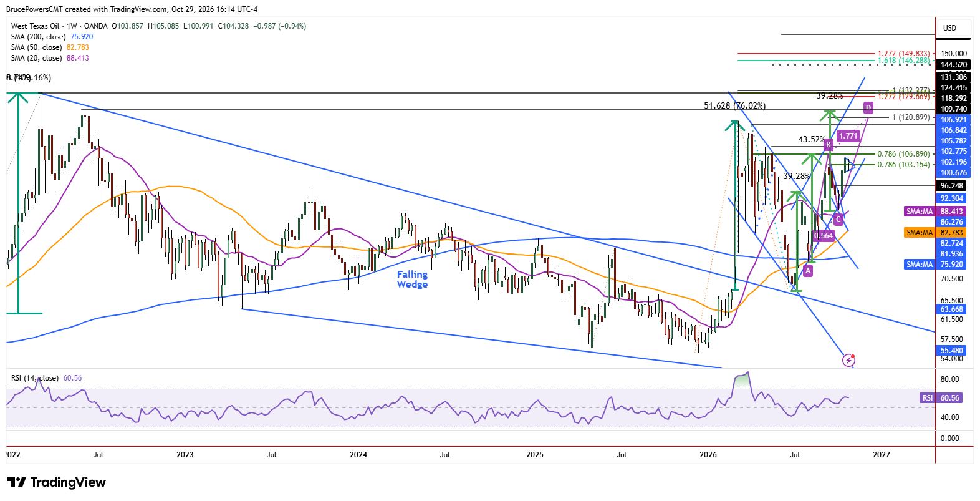The height and width of the screenshot is (501, 980).
Task: Click the 2027 label on time axis
Action: click(882, 455)
